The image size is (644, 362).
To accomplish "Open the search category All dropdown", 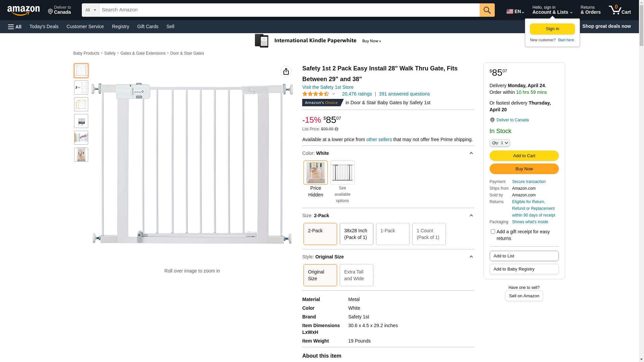I will 90,10.
